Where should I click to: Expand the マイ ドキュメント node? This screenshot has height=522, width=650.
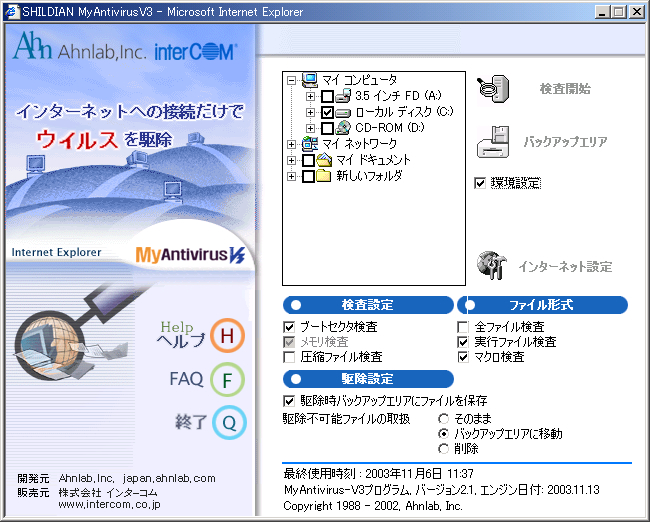click(291, 160)
